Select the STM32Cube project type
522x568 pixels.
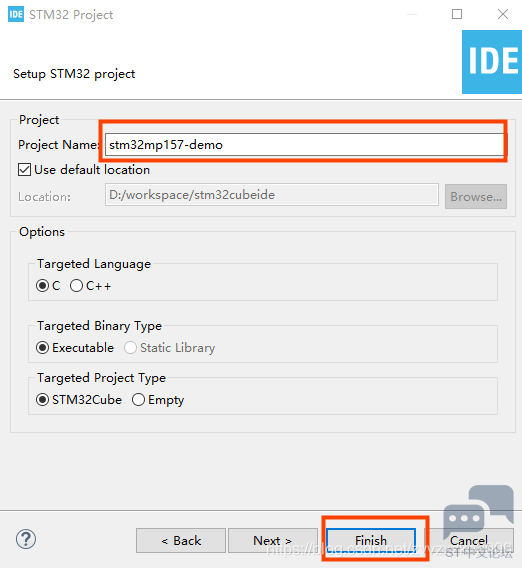(42, 400)
